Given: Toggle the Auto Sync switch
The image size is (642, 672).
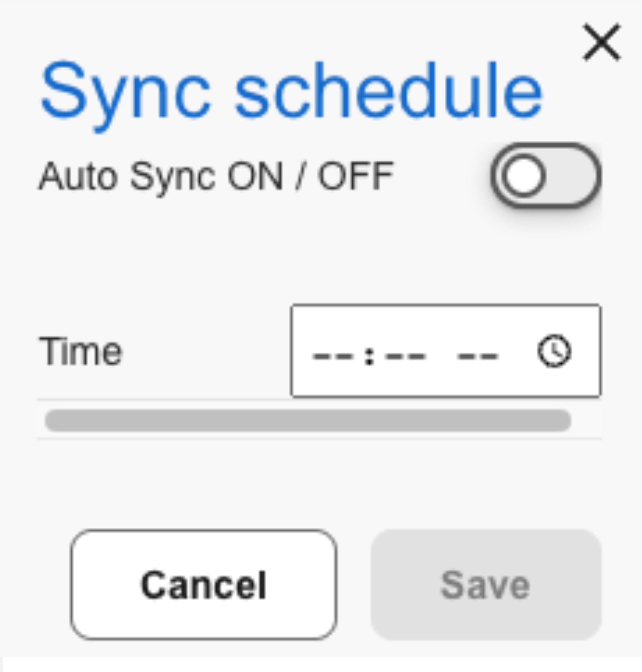Looking at the screenshot, I should coord(545,175).
